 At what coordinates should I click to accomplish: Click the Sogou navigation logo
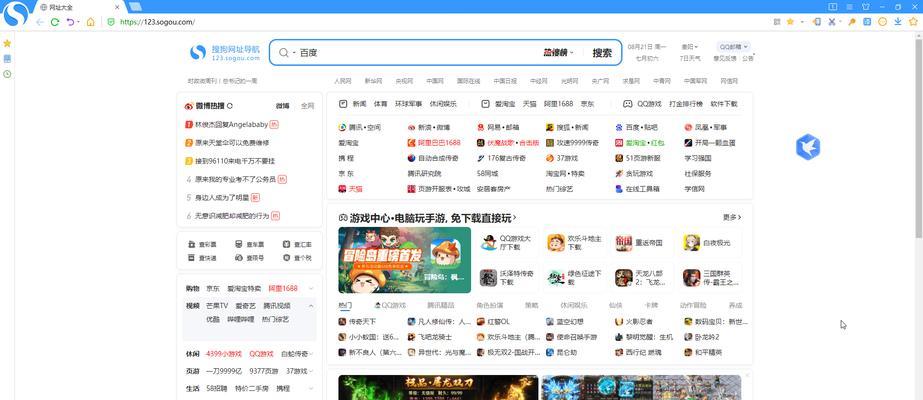coord(225,52)
